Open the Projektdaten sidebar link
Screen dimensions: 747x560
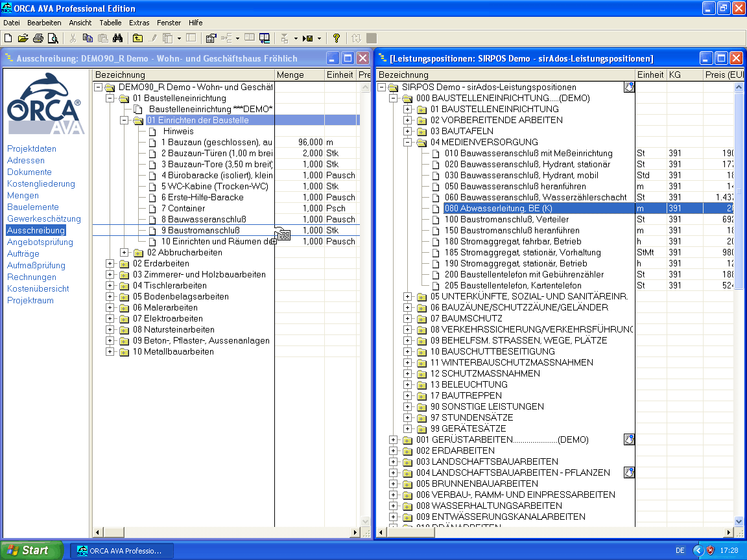pos(31,148)
